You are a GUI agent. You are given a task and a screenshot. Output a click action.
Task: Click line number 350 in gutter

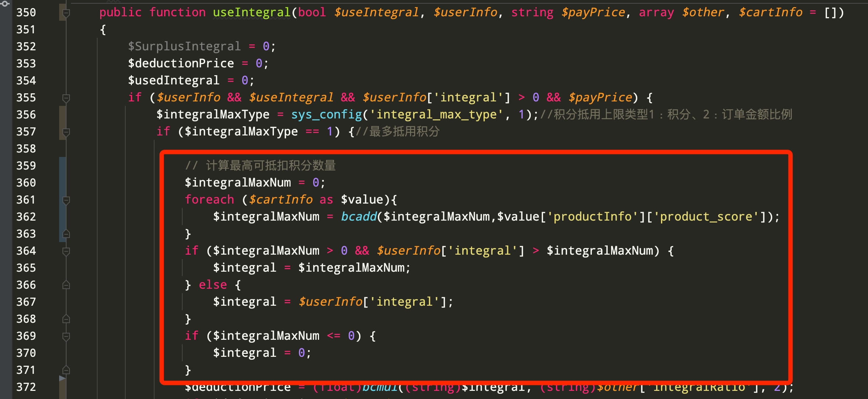(x=26, y=13)
